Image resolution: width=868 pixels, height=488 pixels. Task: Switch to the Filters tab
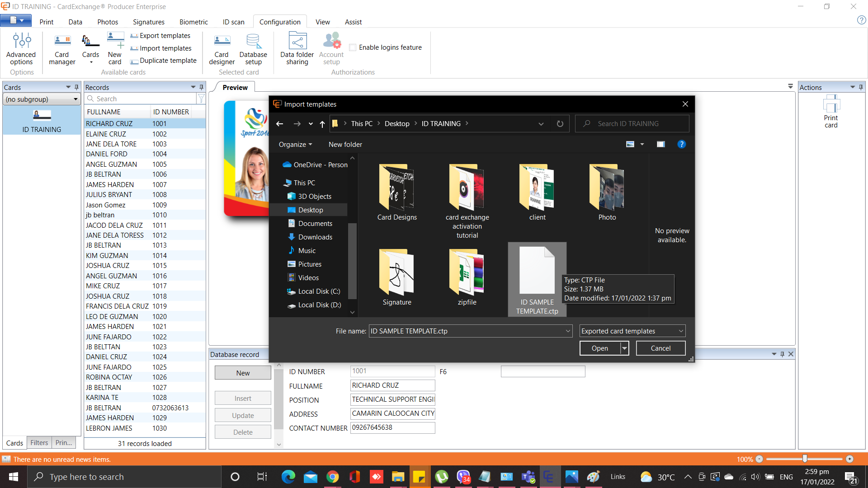(x=39, y=443)
